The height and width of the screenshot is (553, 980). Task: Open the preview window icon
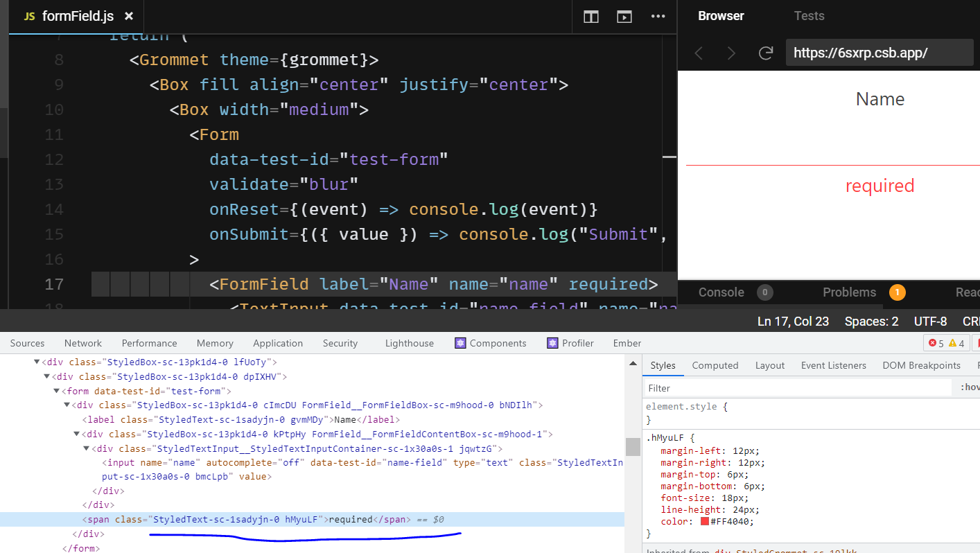[x=624, y=16]
